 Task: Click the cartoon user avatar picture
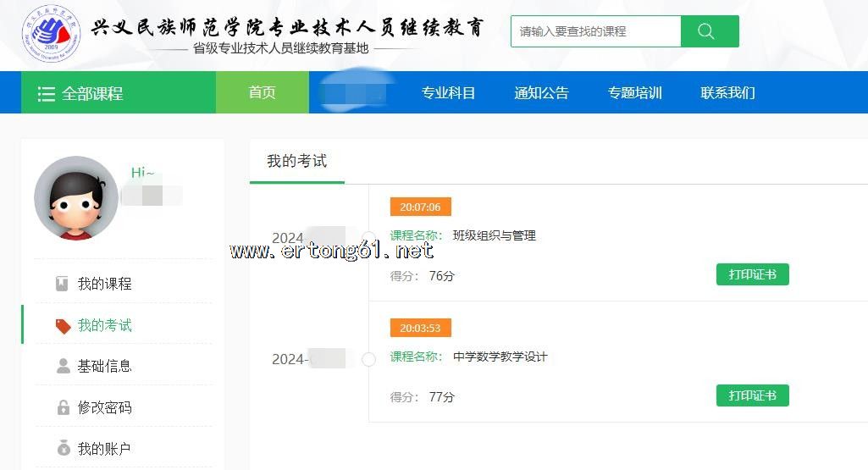pos(76,198)
